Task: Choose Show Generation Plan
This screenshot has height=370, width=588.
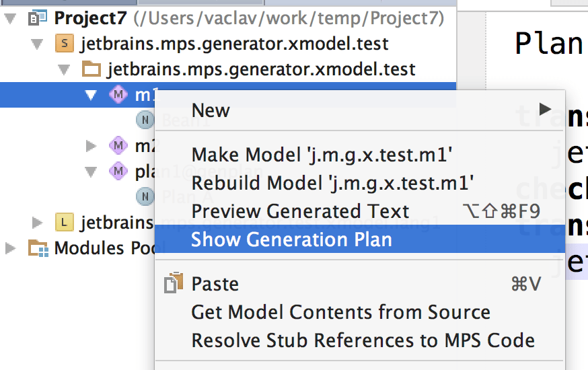Action: pyautogui.click(x=291, y=239)
